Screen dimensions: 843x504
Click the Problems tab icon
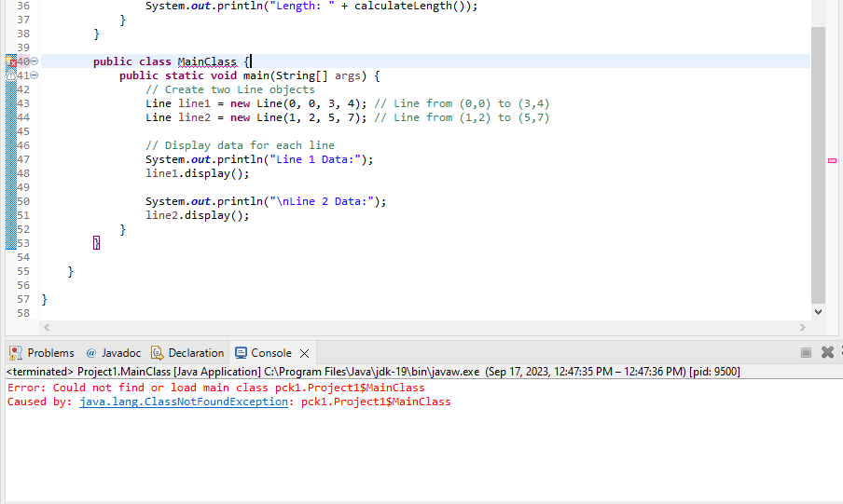click(x=16, y=353)
